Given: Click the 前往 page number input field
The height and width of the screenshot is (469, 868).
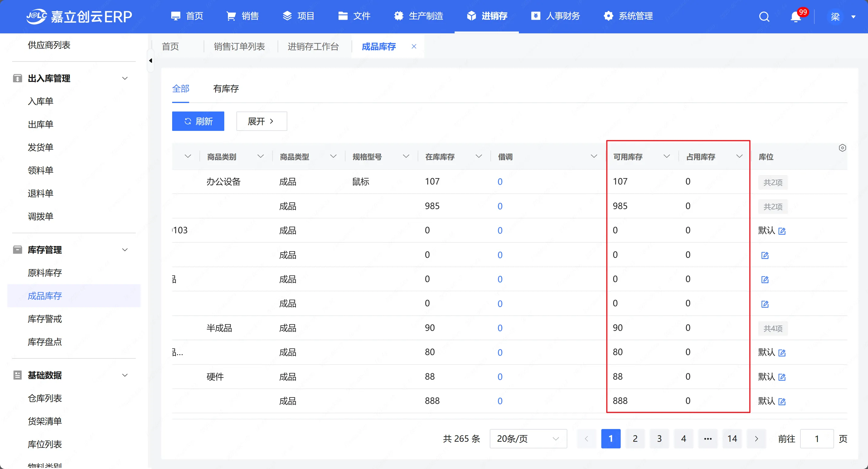Looking at the screenshot, I should click(x=816, y=439).
